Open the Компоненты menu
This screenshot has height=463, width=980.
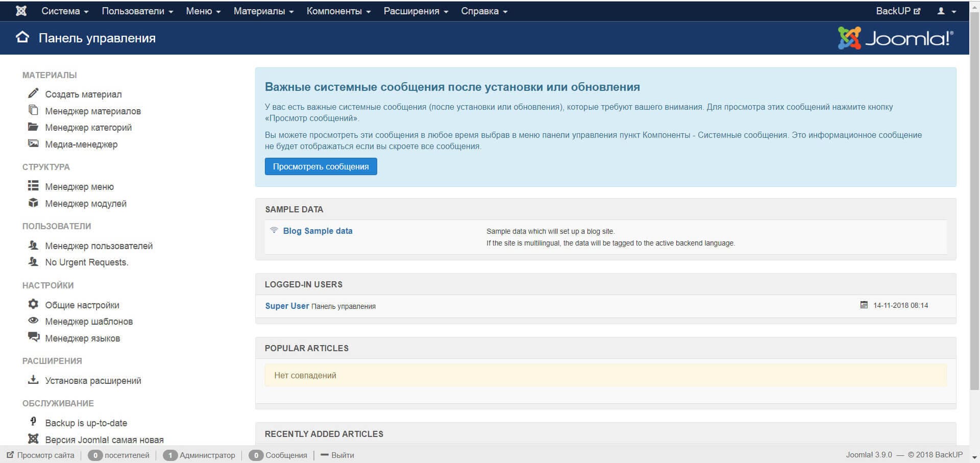(338, 11)
